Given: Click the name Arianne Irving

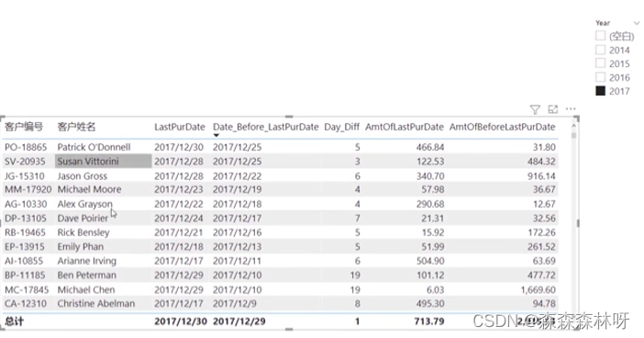Looking at the screenshot, I should 86,261.
